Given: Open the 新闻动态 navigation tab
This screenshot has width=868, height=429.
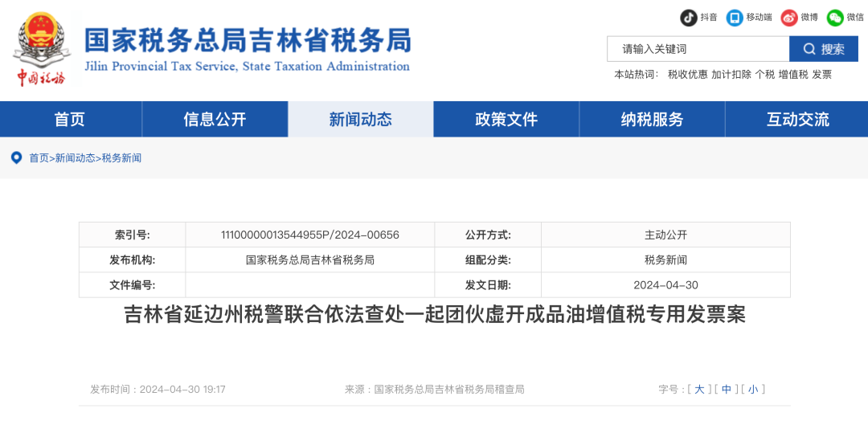Looking at the screenshot, I should point(360,119).
